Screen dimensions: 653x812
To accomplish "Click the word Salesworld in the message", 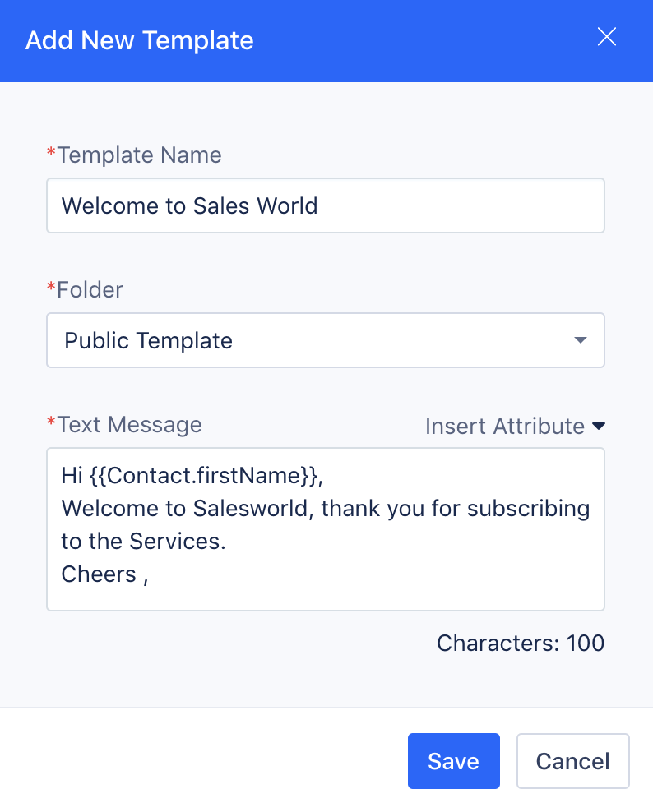I will coord(250,509).
